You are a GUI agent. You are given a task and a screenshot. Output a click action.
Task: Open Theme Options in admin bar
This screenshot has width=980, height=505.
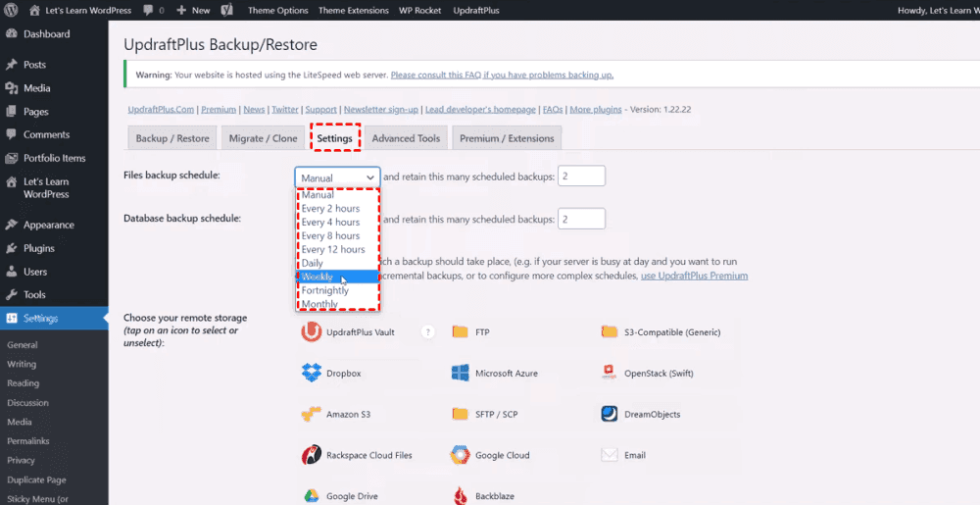coord(278,11)
